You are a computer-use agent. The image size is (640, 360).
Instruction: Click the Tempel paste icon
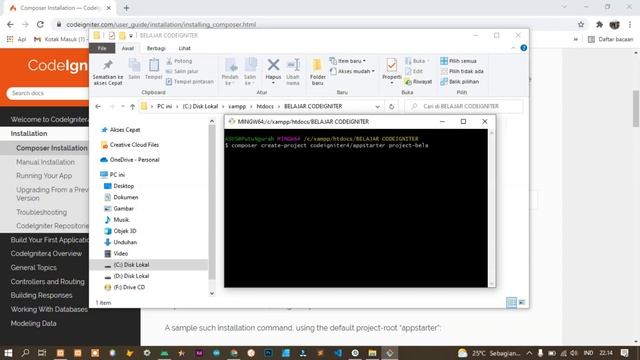154,65
